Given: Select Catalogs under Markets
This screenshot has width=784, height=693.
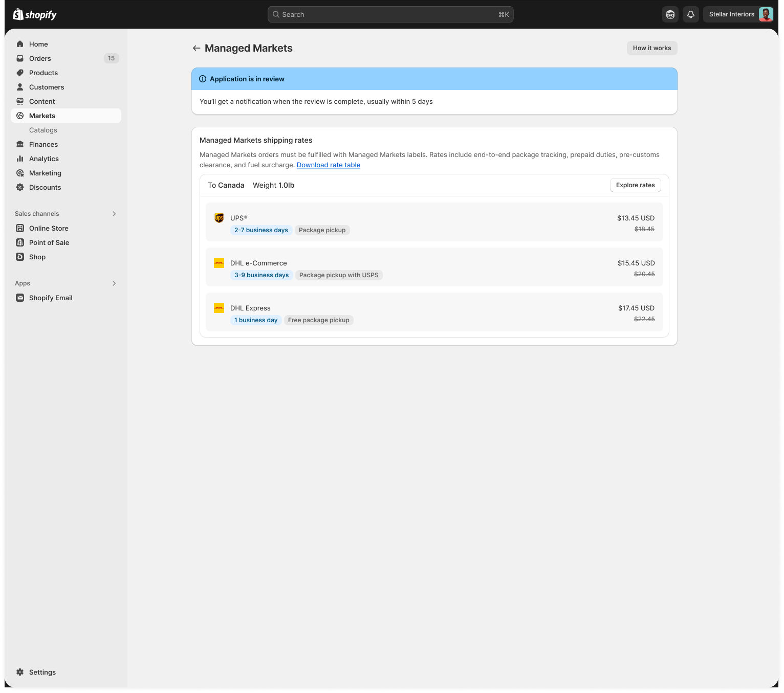Looking at the screenshot, I should pyautogui.click(x=43, y=130).
